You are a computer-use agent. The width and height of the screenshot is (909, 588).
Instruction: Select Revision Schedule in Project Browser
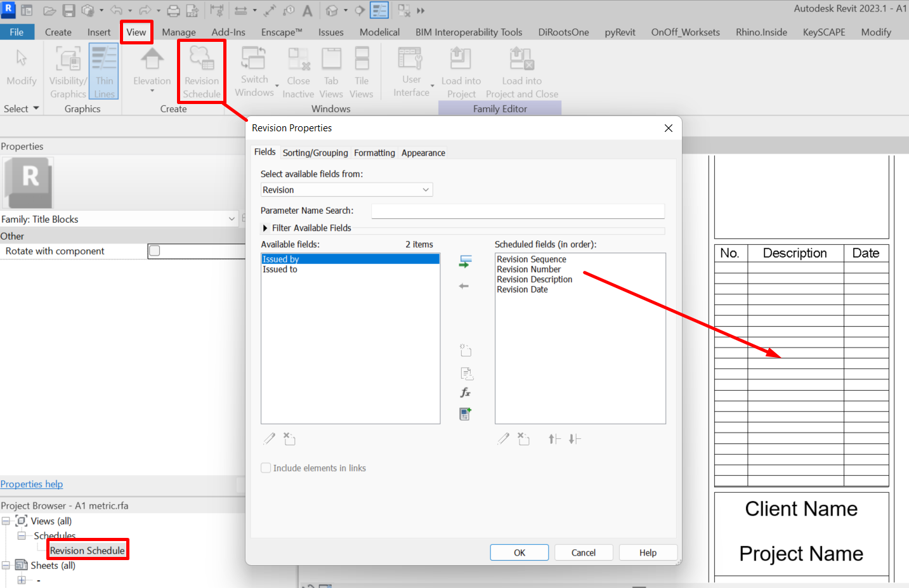pyautogui.click(x=88, y=551)
